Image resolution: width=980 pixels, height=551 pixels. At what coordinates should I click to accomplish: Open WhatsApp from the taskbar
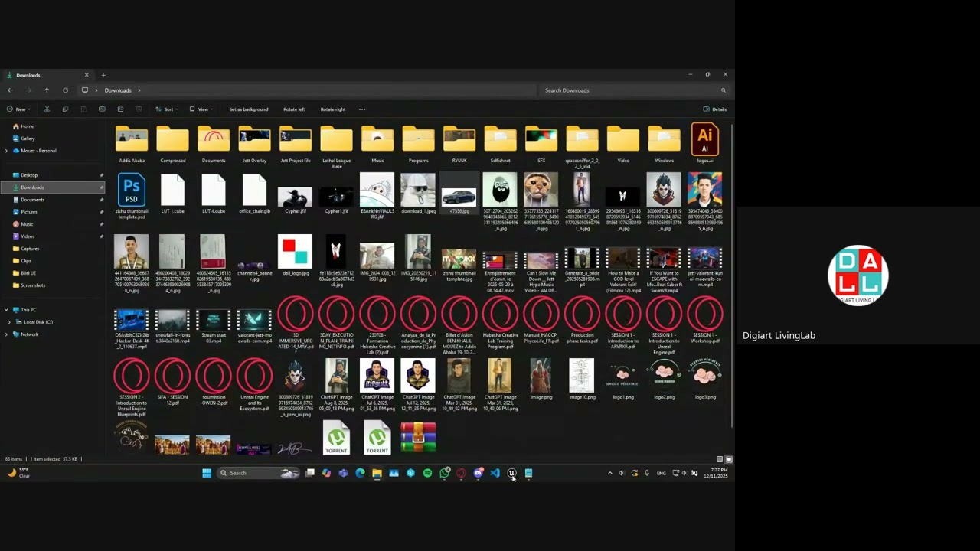pyautogui.click(x=444, y=473)
